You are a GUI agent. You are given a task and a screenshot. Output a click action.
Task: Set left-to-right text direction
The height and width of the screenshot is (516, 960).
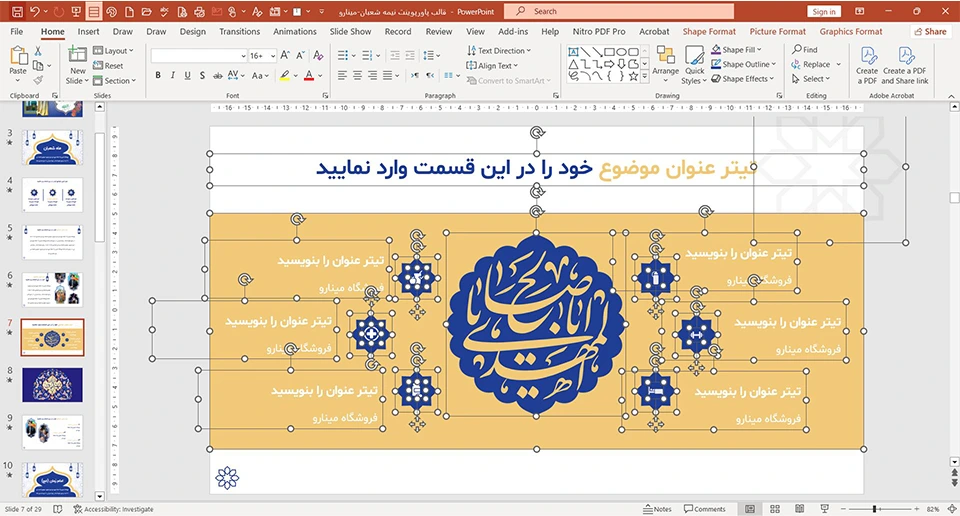(x=415, y=75)
